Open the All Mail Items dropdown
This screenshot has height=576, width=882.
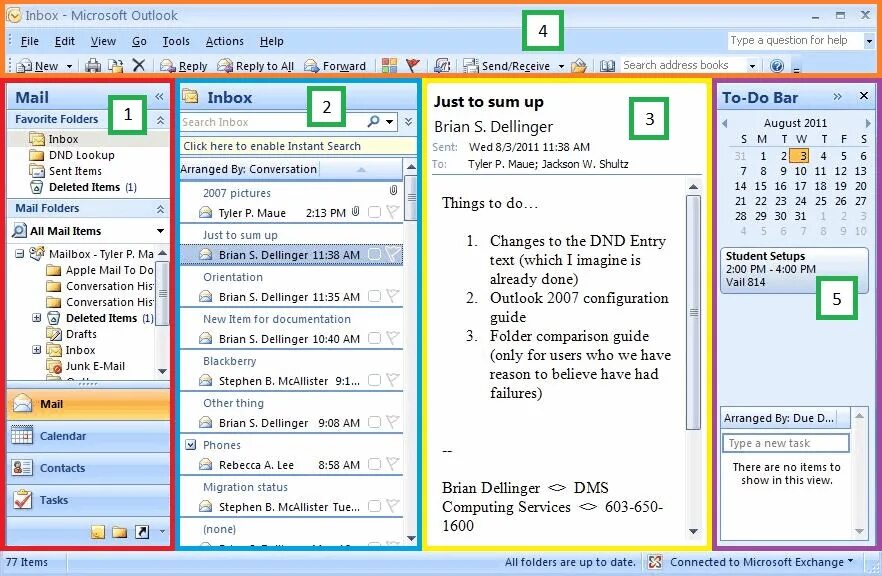(160, 231)
